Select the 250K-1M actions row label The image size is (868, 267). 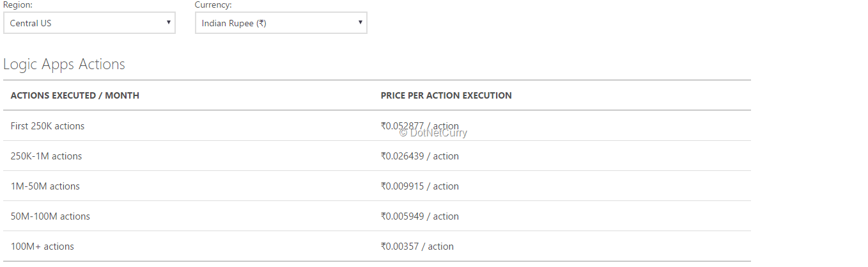point(46,156)
